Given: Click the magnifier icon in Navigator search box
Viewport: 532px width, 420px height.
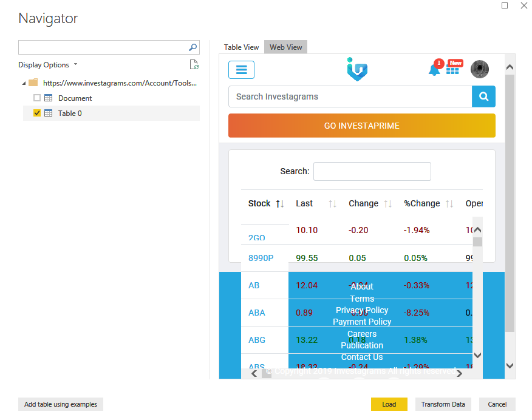Looking at the screenshot, I should 193,47.
